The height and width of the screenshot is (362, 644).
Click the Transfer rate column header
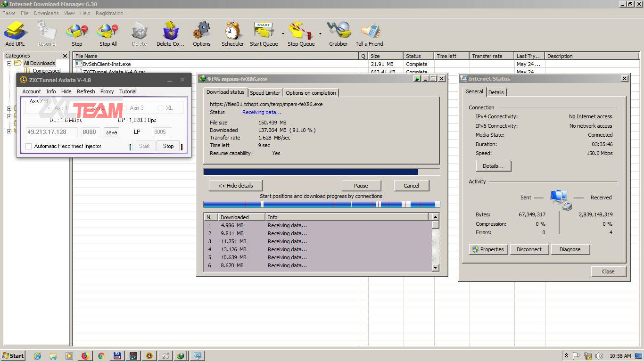[x=492, y=56]
